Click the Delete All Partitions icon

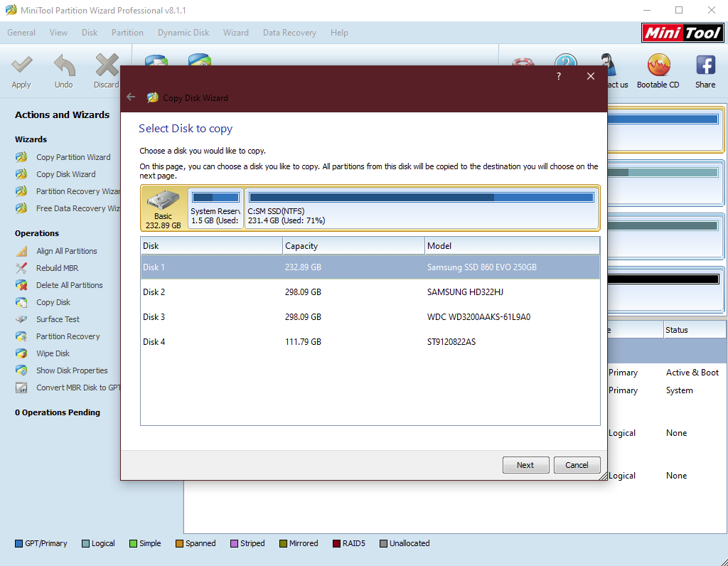click(21, 285)
